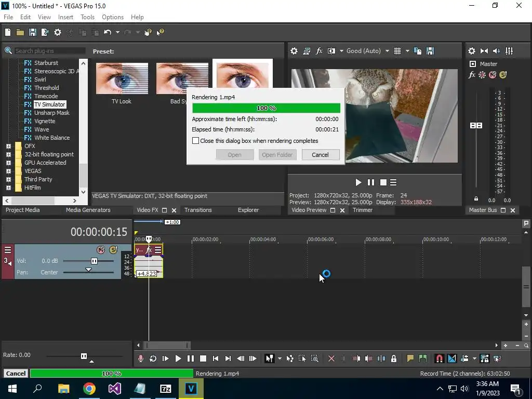Toggle Master bus Solo icon
This screenshot has width=532, height=399.
point(503,75)
